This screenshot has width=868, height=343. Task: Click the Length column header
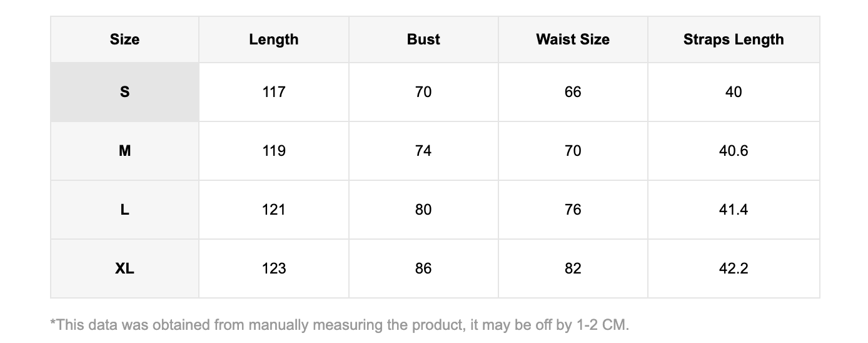(274, 39)
